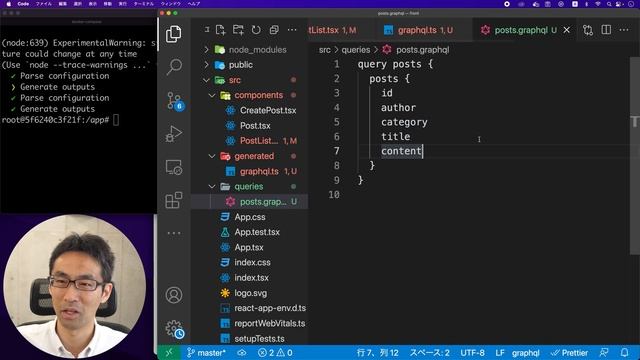
Task: Open explorer More Actions ellipsis
Action: 292,30
